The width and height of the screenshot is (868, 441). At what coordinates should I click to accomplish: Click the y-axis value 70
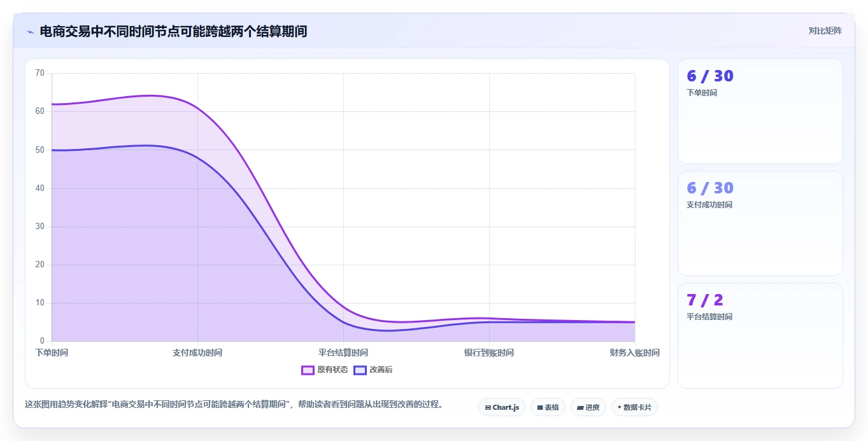pos(40,73)
